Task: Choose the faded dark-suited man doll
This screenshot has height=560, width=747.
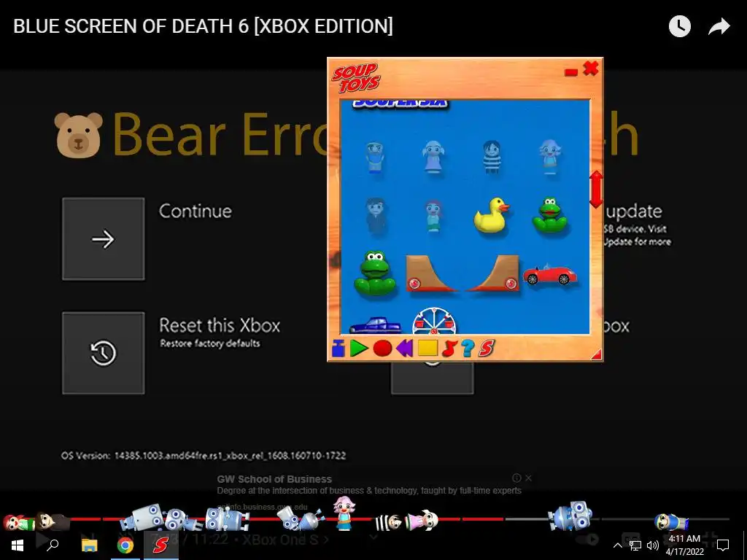Action: tap(376, 216)
